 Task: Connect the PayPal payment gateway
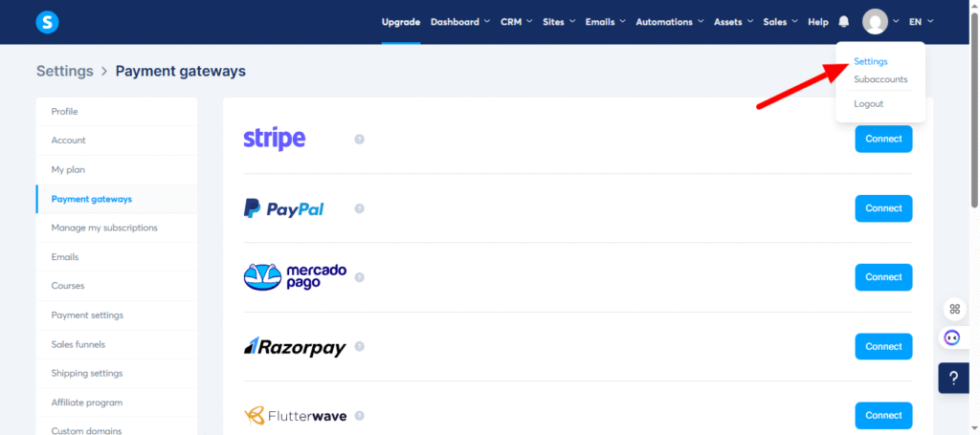point(883,208)
